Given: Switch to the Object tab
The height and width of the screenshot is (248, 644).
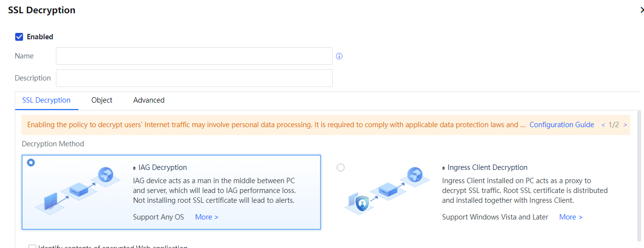Looking at the screenshot, I should 101,100.
